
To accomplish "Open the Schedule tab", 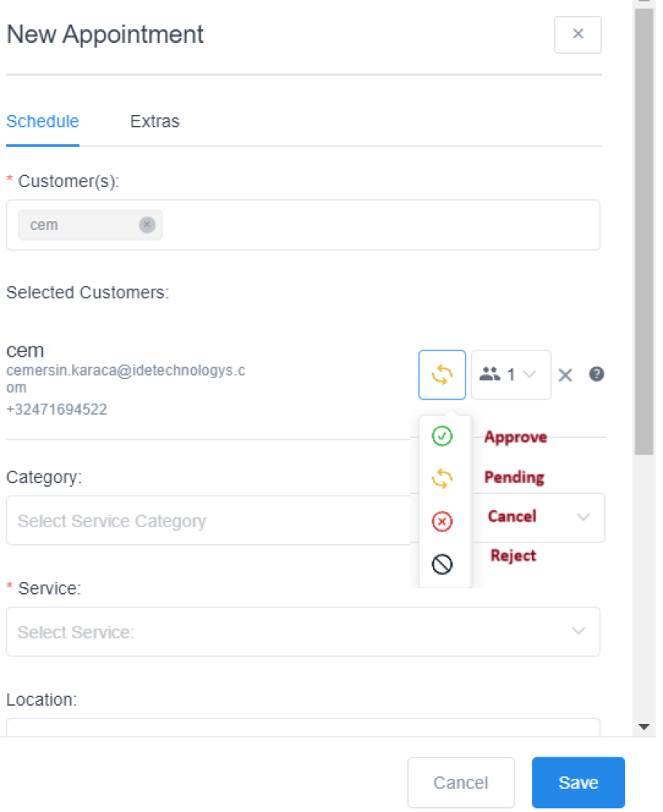I will [43, 121].
